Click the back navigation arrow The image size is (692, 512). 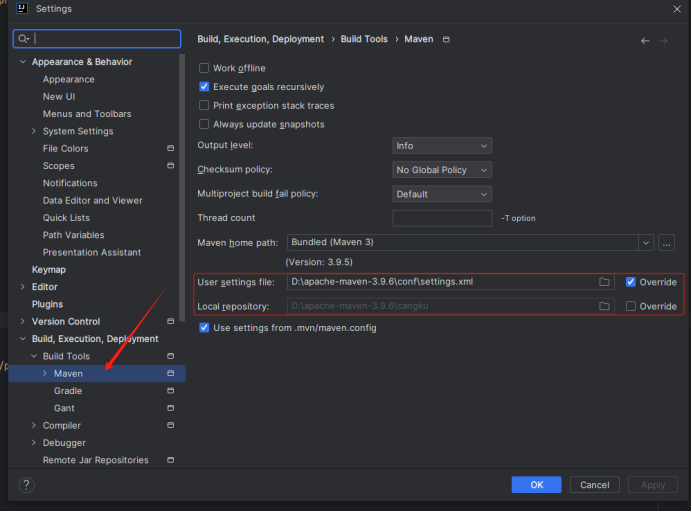pyautogui.click(x=645, y=41)
